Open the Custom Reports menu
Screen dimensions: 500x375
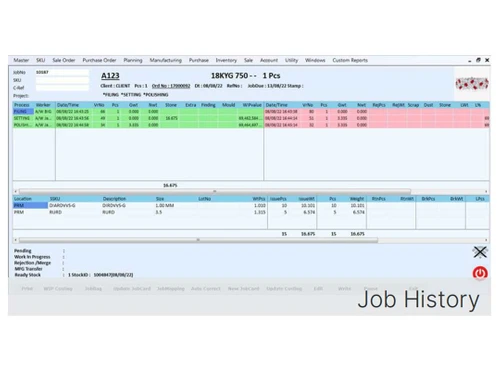point(350,60)
